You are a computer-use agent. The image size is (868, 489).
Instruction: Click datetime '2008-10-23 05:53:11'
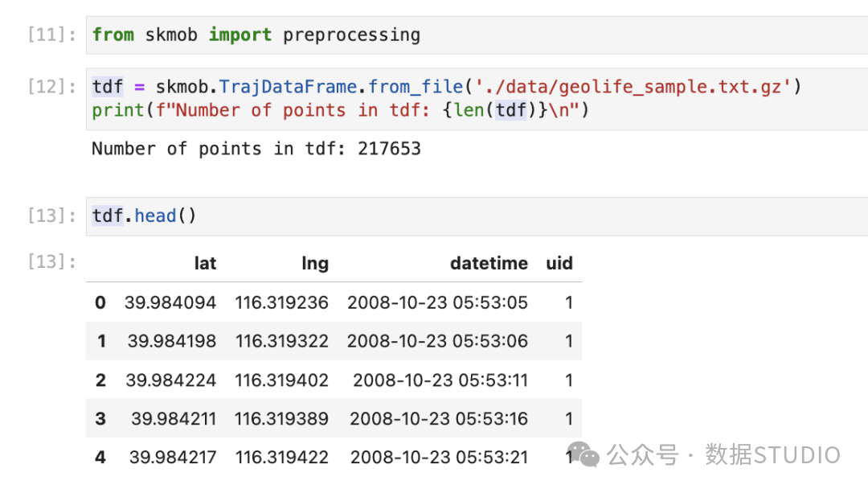pos(440,380)
